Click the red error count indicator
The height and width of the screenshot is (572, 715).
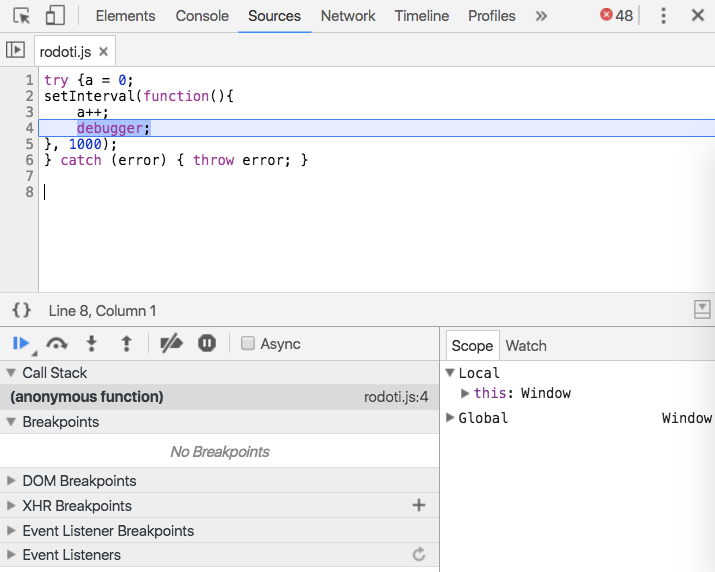click(x=616, y=16)
